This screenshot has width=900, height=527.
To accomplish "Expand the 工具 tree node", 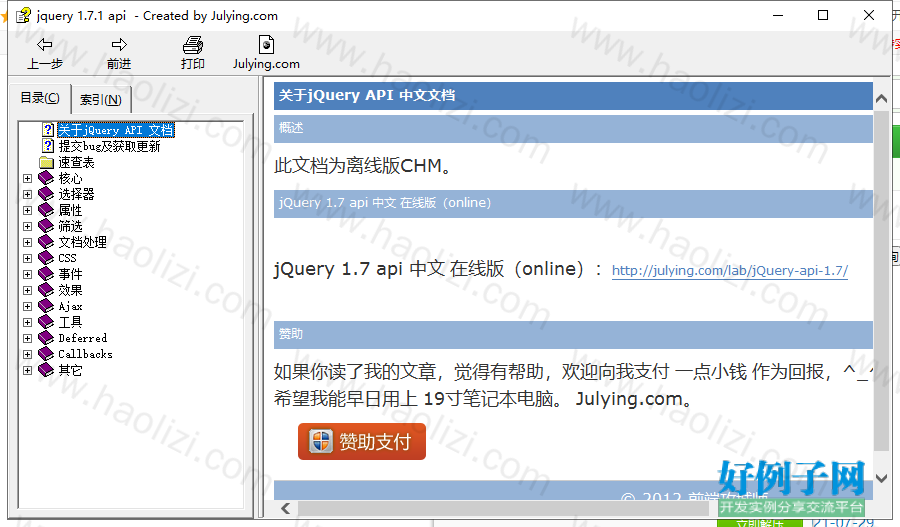I will [x=28, y=323].
